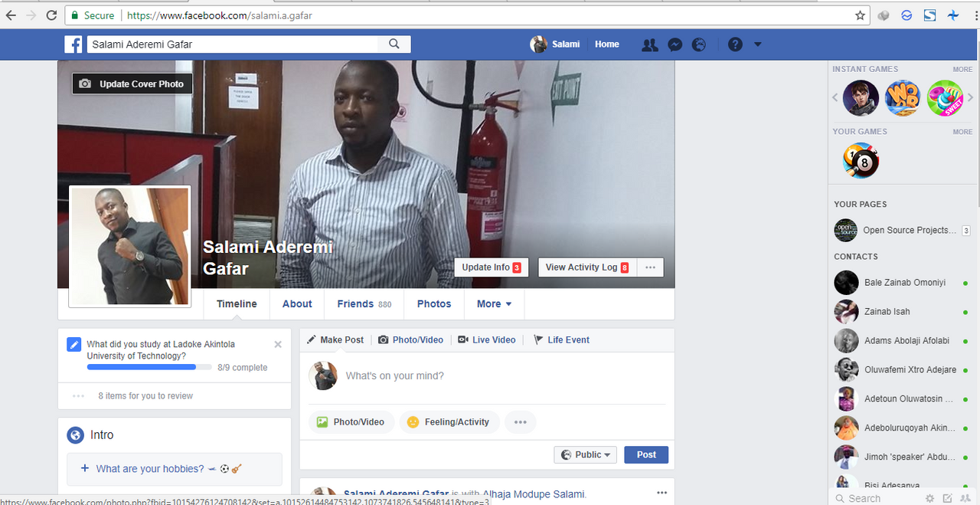Select Live Video option

(486, 340)
